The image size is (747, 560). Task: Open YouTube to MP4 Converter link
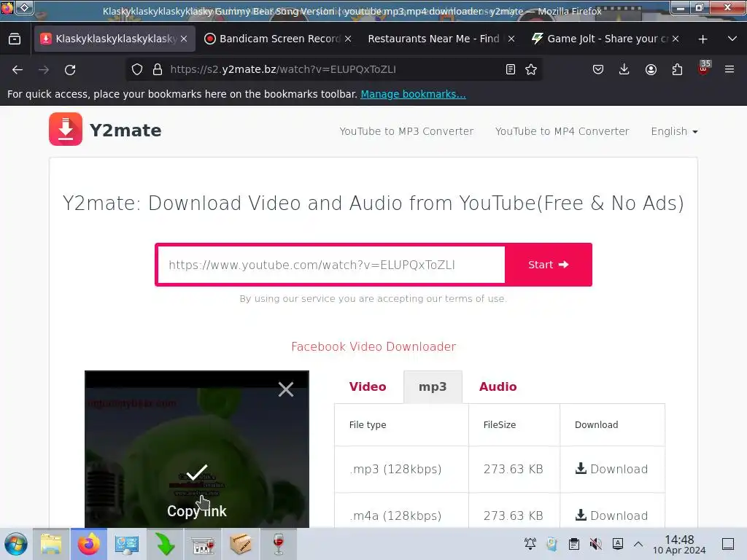pos(562,131)
